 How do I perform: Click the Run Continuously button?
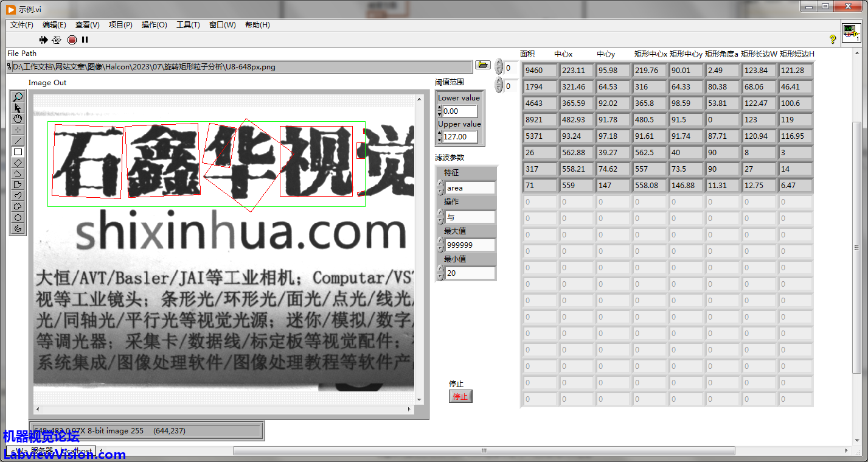tap(57, 40)
